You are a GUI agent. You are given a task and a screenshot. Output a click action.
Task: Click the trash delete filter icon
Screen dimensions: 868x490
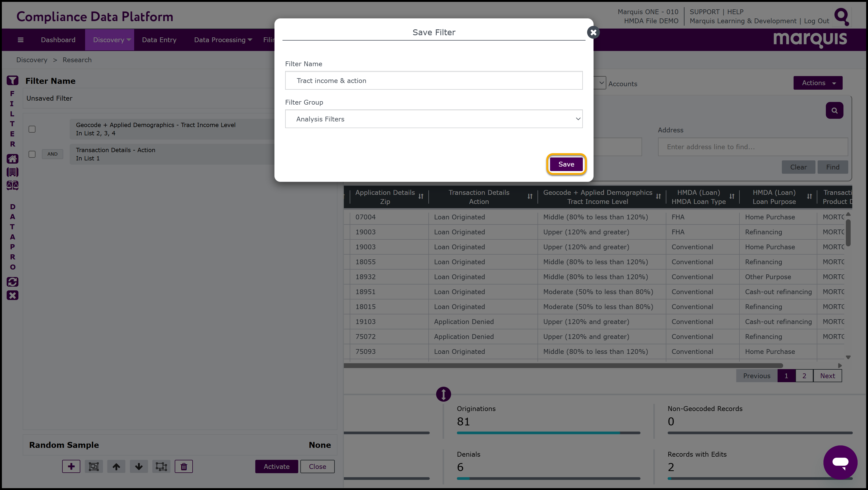click(x=184, y=467)
